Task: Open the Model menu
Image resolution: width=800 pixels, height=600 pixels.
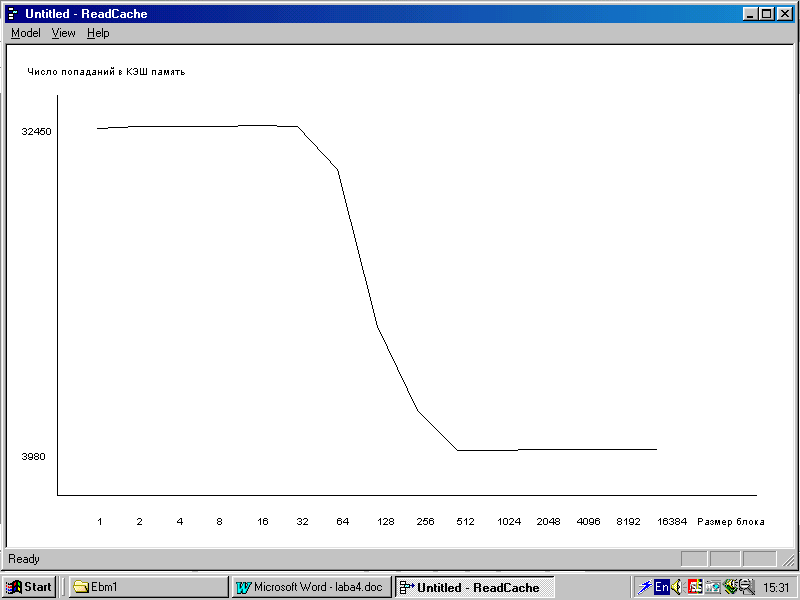Action: [x=26, y=33]
